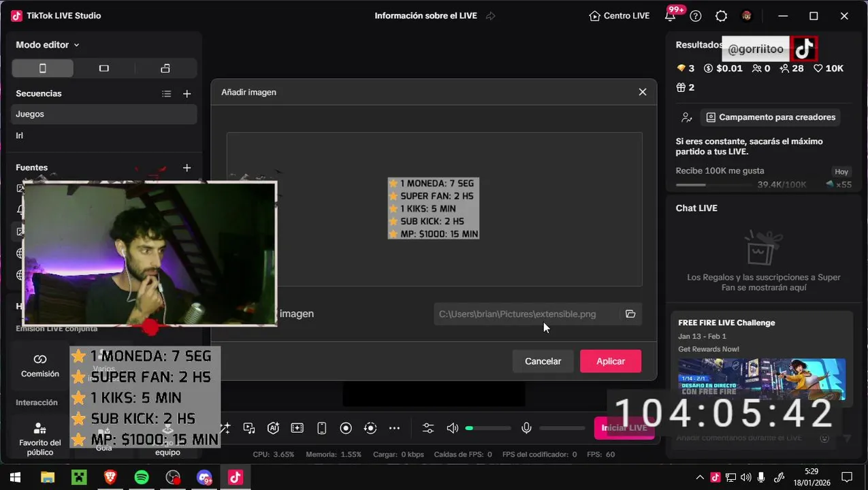Open more toolbar options ellipsis
Viewport: 868px width, 490px height.
pos(394,428)
